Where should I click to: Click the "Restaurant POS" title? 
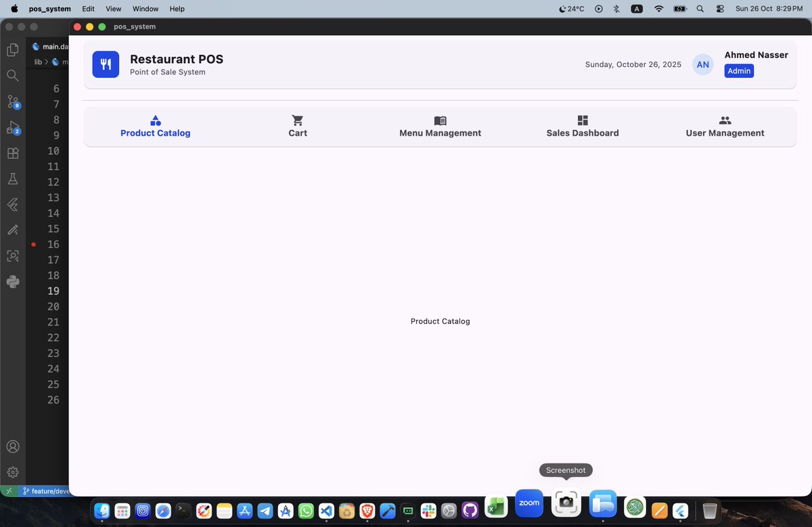click(x=177, y=59)
